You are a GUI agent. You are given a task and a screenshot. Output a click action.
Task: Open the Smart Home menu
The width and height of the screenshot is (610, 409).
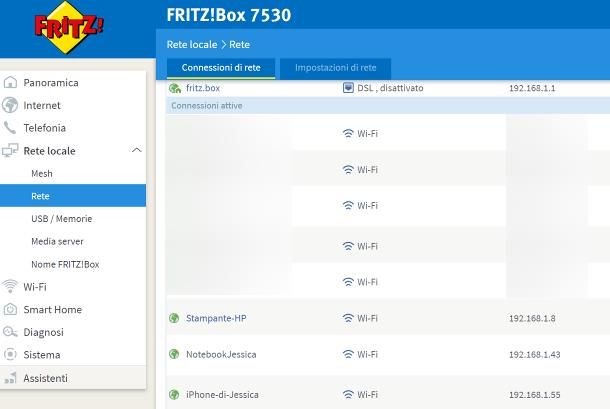73,309
